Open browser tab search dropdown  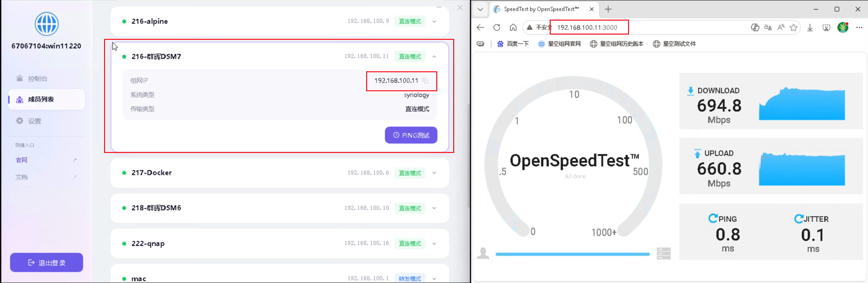click(x=481, y=9)
